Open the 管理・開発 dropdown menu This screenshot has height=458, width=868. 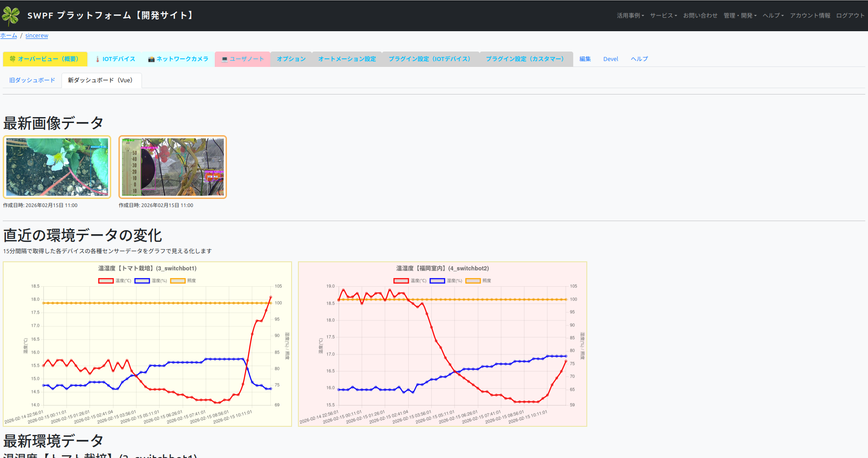740,15
